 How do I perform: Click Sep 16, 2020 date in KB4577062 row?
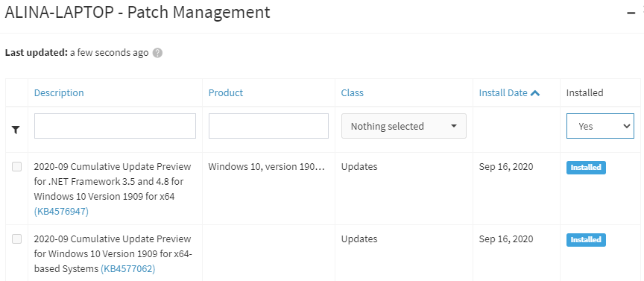506,239
